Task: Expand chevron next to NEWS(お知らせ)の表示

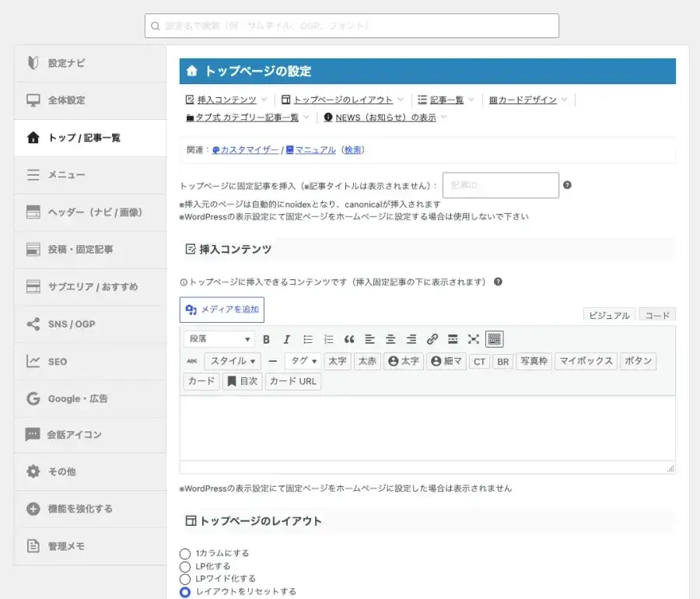Action: coord(444,117)
